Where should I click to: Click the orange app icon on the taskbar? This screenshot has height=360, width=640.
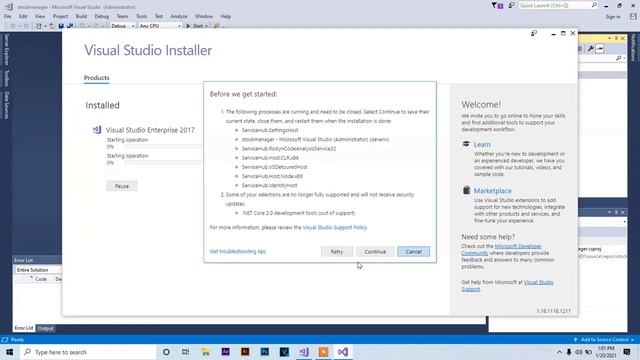point(323,352)
